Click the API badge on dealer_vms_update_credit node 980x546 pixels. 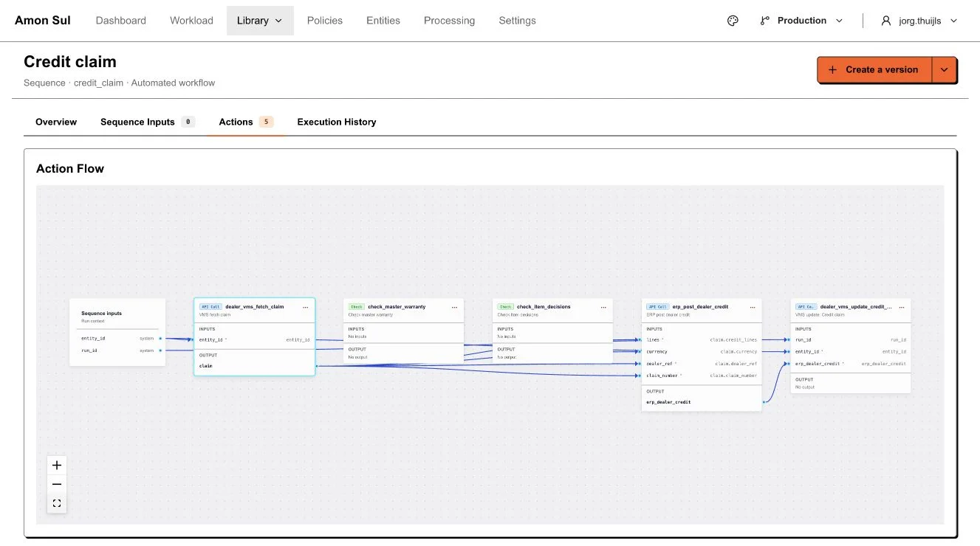point(806,307)
